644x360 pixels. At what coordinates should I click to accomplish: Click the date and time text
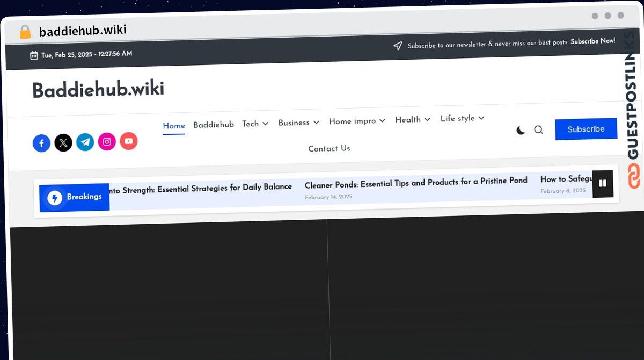tap(87, 54)
